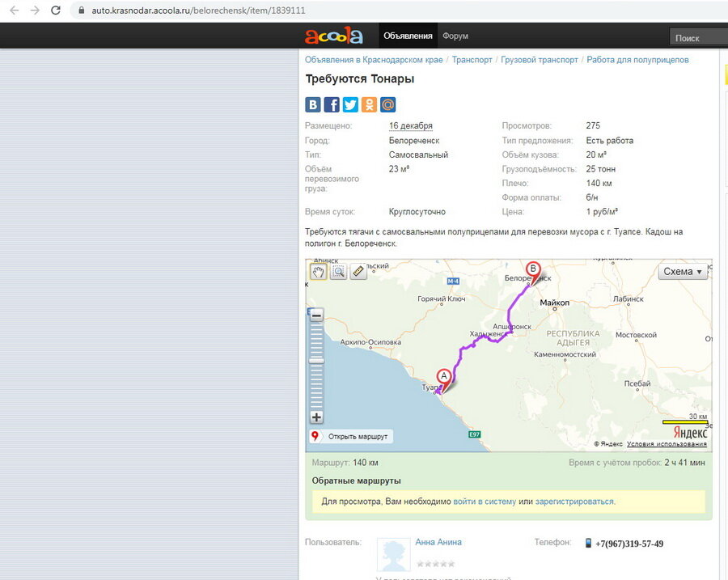The width and height of the screenshot is (728, 580).
Task: Open Условия использования link on map
Action: [x=667, y=444]
